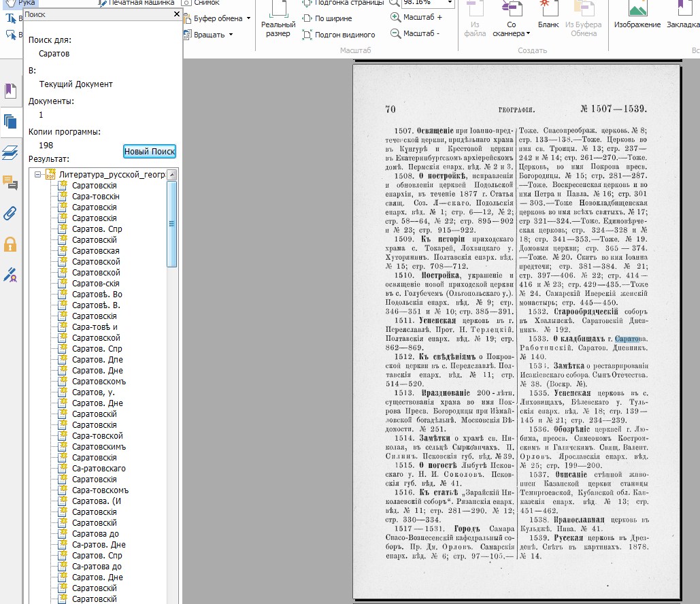Open the Security padlock pane icon
This screenshot has height=604, width=700.
coord(10,244)
